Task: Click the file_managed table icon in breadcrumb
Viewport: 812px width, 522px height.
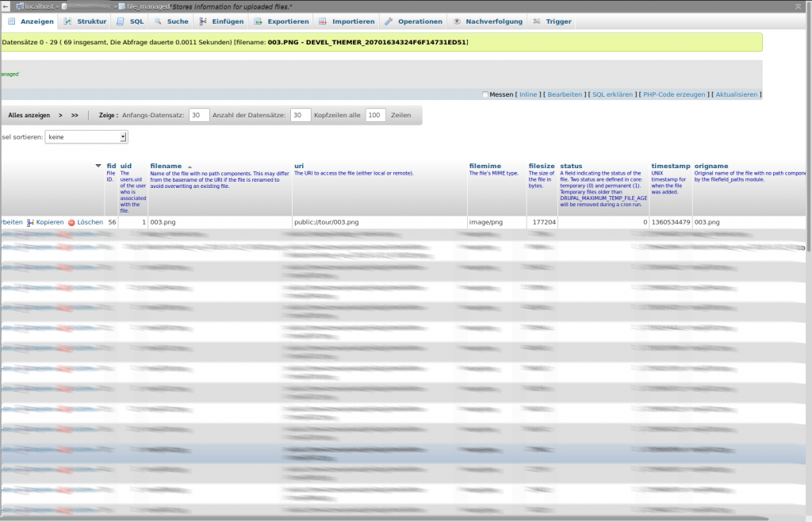Action: pyautogui.click(x=121, y=6)
